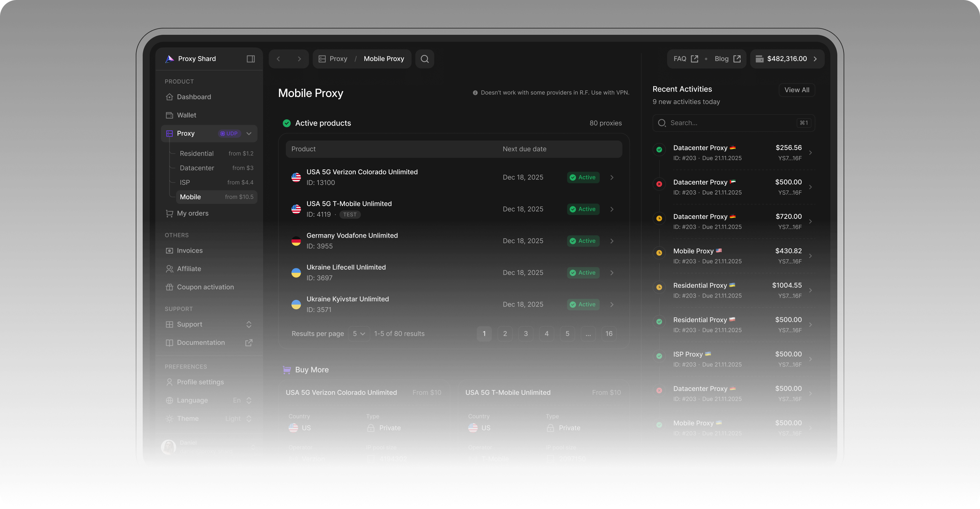
Task: Open the Wallet sidebar item
Action: [x=187, y=115]
